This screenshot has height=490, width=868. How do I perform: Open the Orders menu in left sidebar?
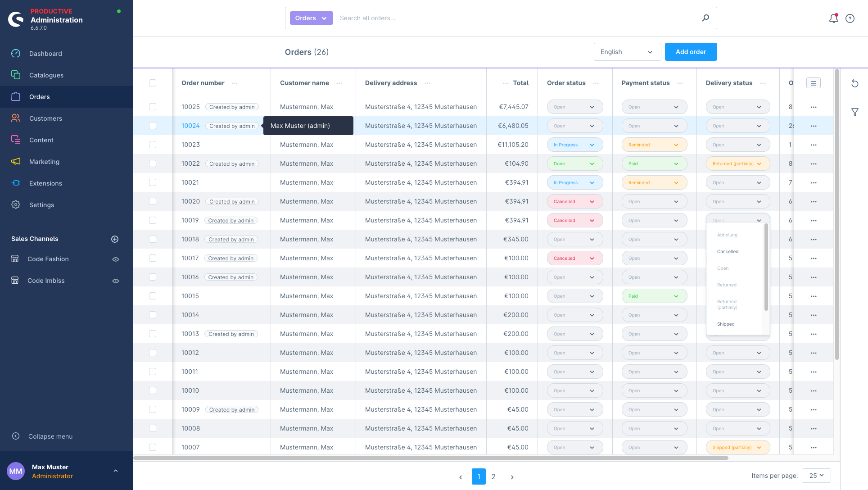coord(40,96)
